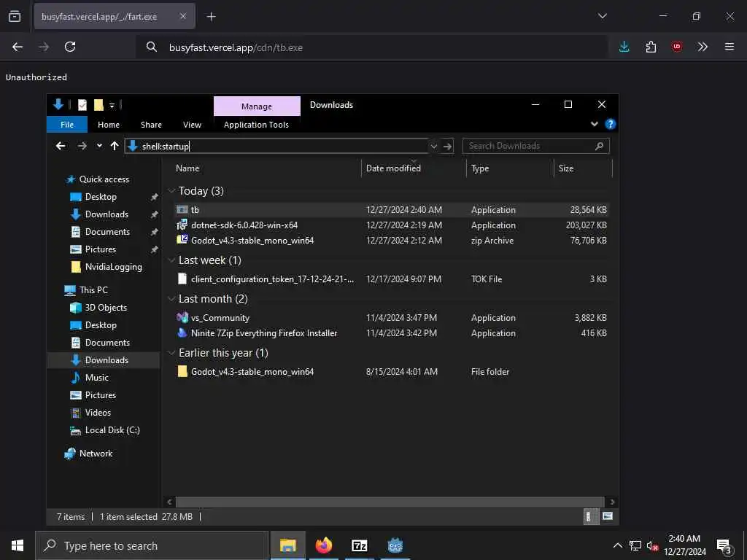Click Explorer Properties quick access icon
This screenshot has height=560, width=747.
pos(82,105)
